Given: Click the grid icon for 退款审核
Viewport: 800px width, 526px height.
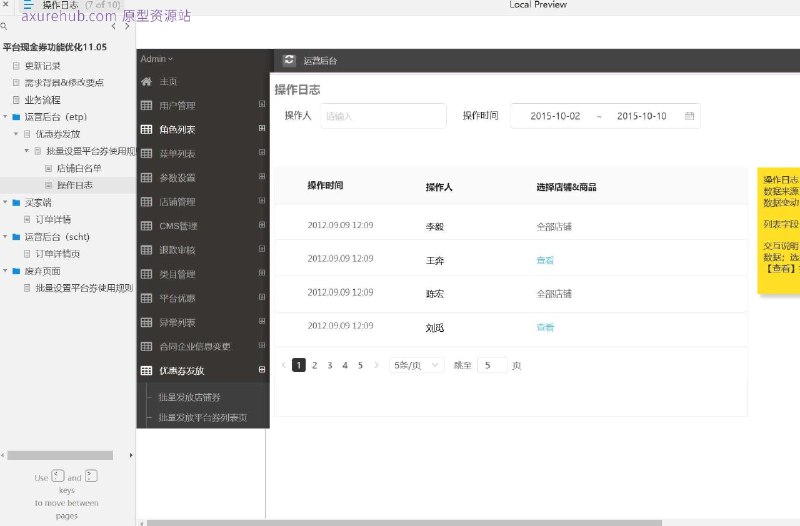Looking at the screenshot, I should click(146, 249).
